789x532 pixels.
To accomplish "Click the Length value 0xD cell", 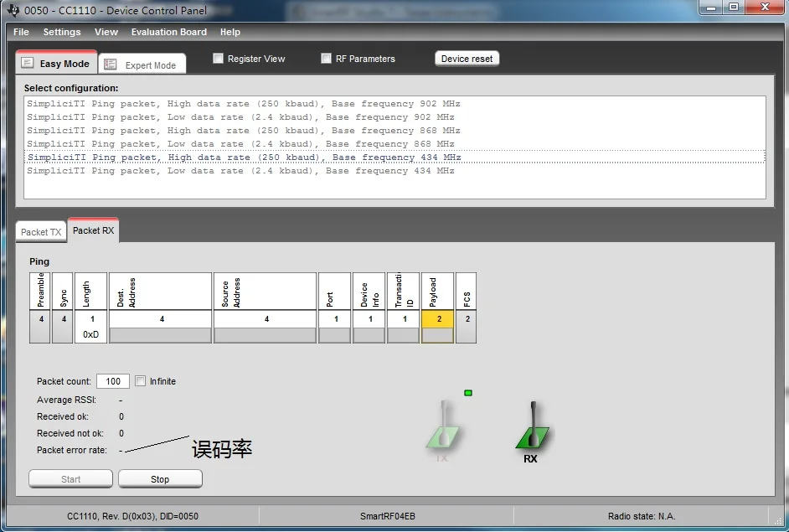I will (91, 335).
